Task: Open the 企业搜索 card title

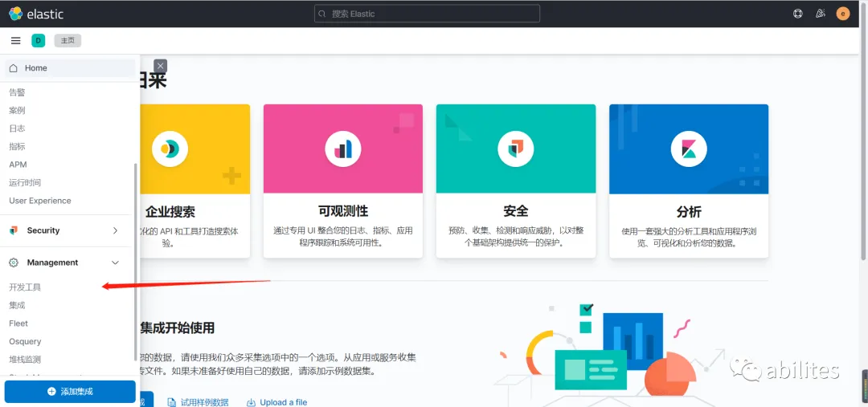Action: (170, 212)
